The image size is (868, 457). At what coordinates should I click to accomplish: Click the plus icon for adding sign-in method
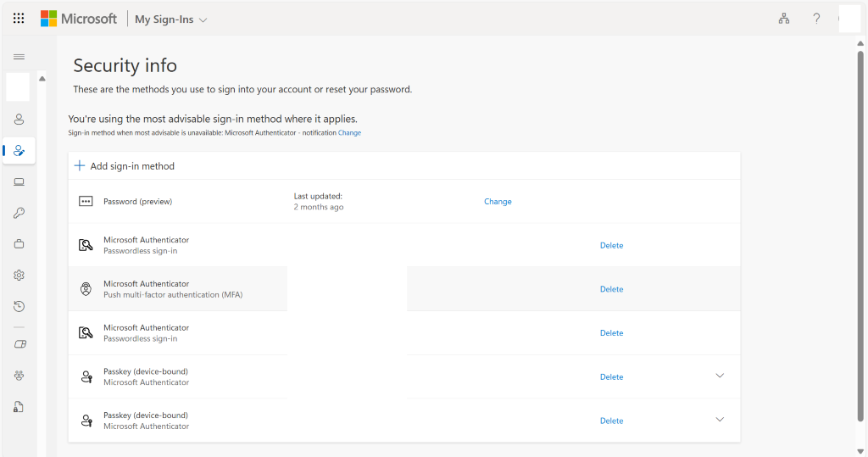click(80, 165)
